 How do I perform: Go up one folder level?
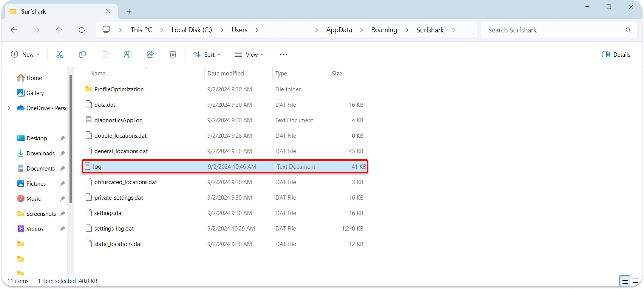[x=59, y=30]
